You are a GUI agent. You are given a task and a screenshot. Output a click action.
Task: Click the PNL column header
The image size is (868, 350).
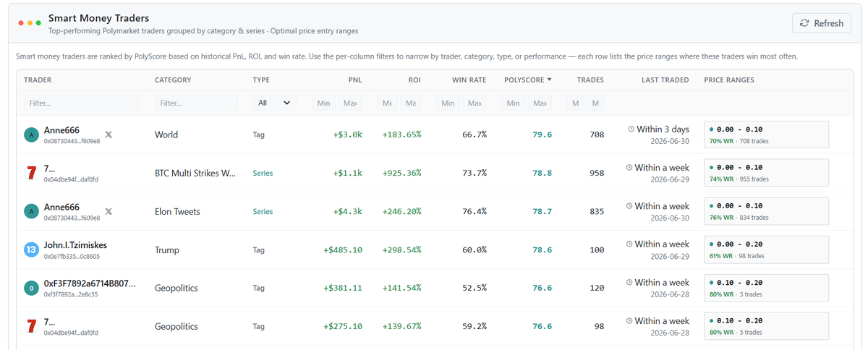354,80
